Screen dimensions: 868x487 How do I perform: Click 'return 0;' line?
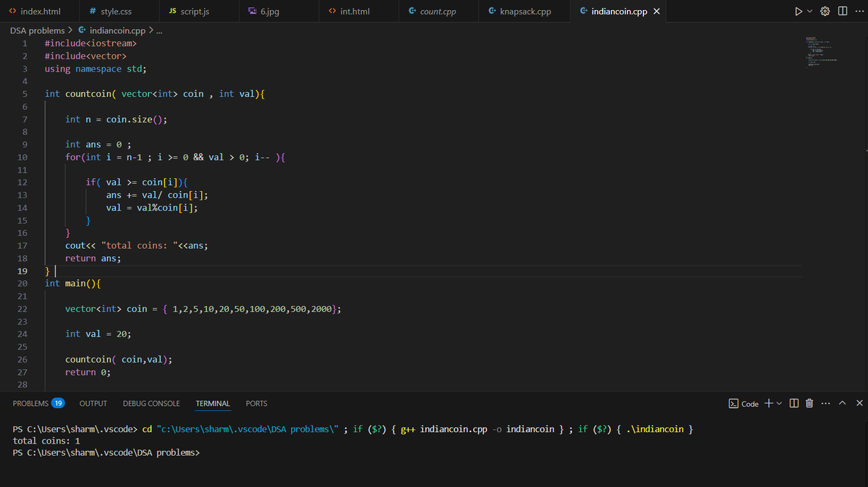click(x=88, y=372)
